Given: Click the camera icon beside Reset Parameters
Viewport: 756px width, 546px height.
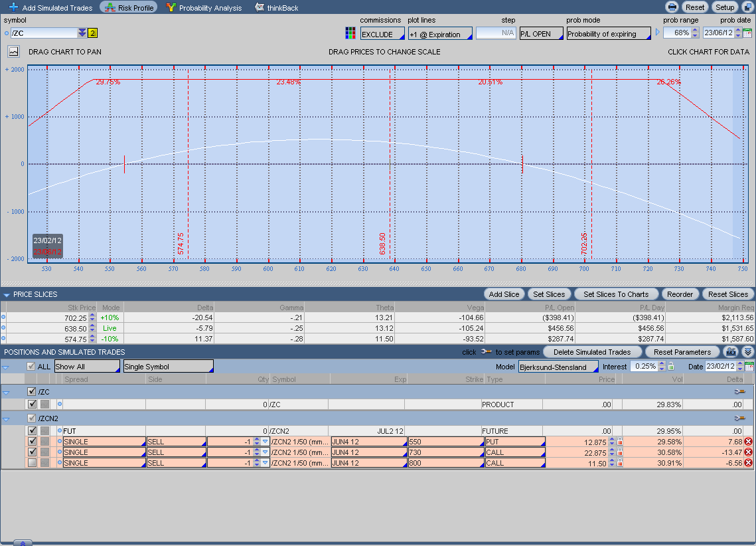Looking at the screenshot, I should point(731,352).
